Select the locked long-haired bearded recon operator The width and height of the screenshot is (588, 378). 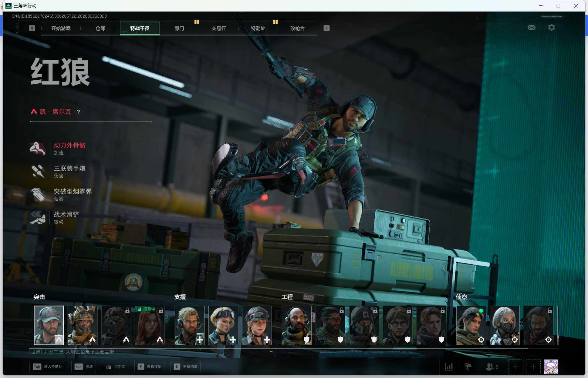point(539,325)
